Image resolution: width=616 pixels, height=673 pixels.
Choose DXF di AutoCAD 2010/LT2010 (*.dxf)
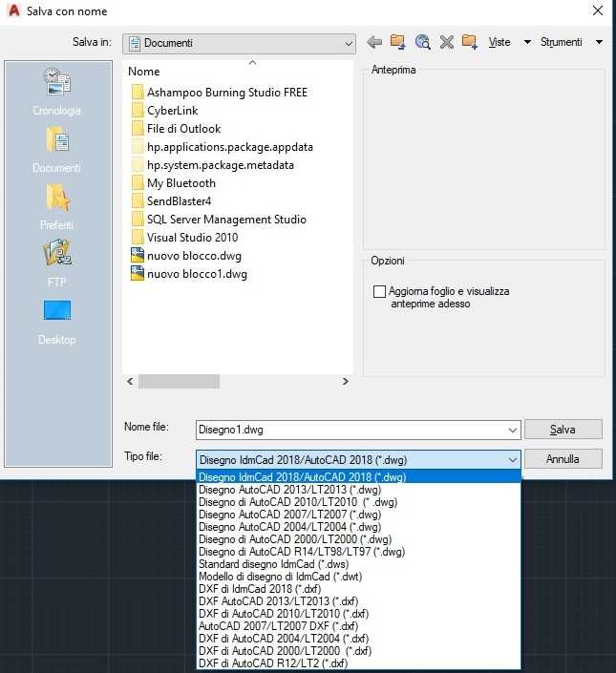[358, 614]
